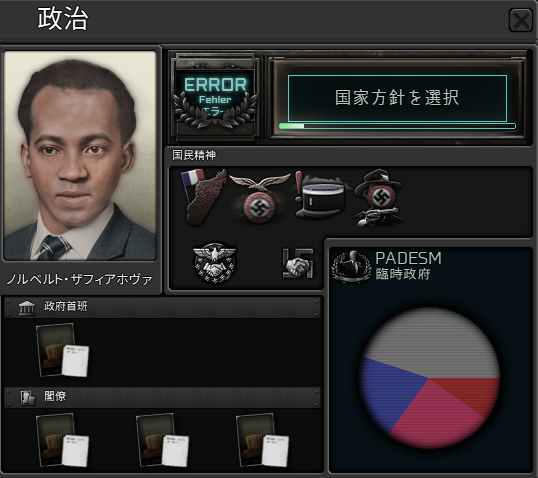Click the national focus progress bar

tap(397, 126)
